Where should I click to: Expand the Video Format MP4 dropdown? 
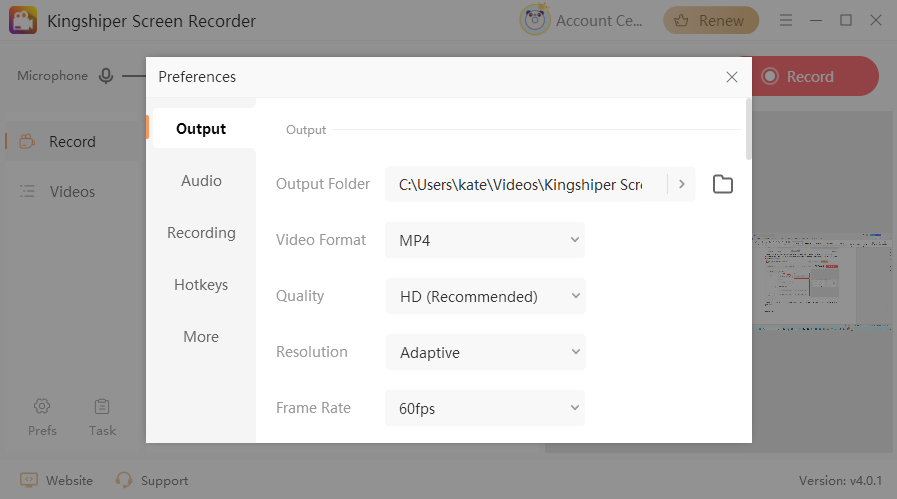(x=485, y=240)
